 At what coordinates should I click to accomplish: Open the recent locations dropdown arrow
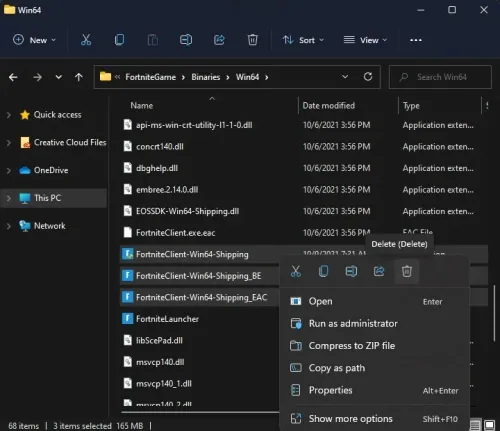point(58,77)
